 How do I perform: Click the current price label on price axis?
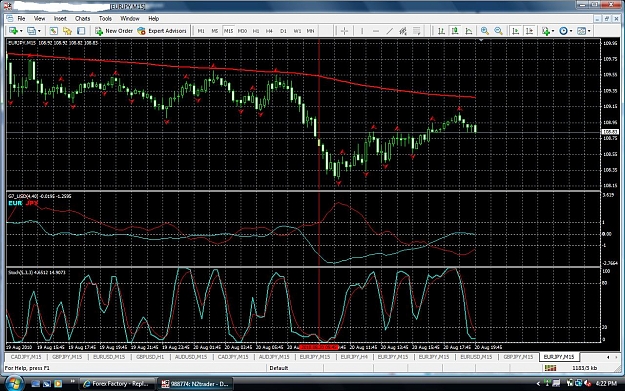pos(610,132)
